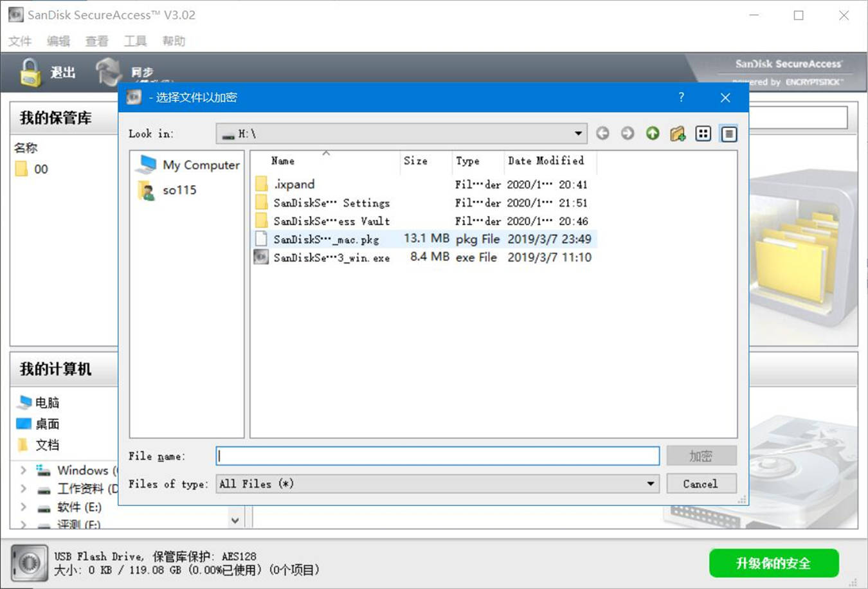Select the 2019/3/7 11:10 date cell
868x589 pixels.
[550, 257]
